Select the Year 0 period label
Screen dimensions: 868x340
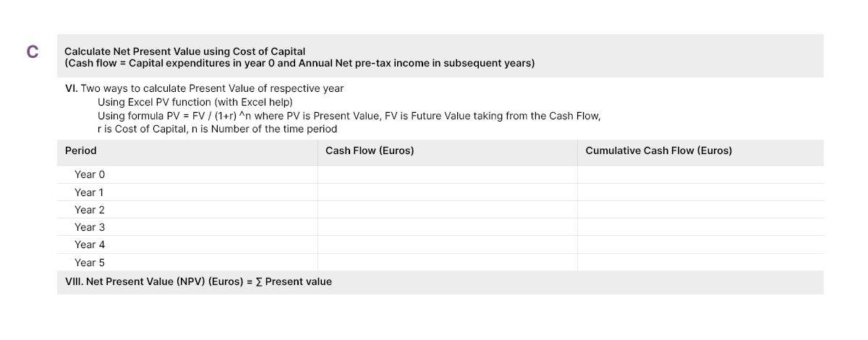pyautogui.click(x=90, y=174)
